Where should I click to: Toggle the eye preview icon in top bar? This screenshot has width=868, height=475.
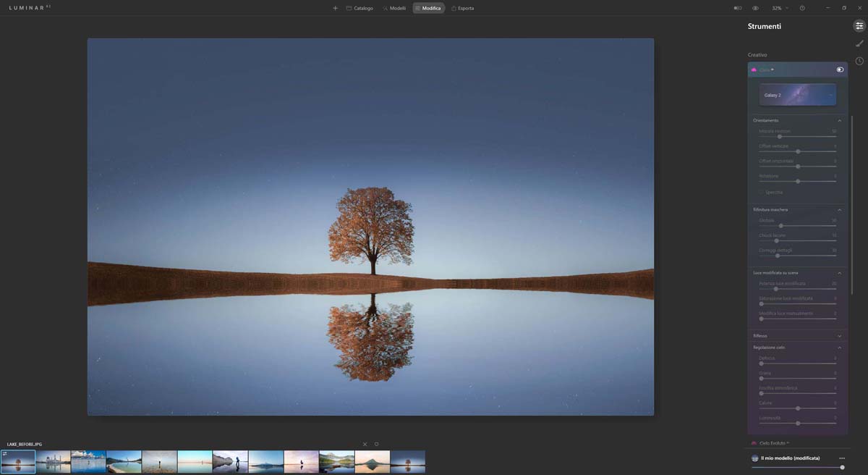click(755, 8)
